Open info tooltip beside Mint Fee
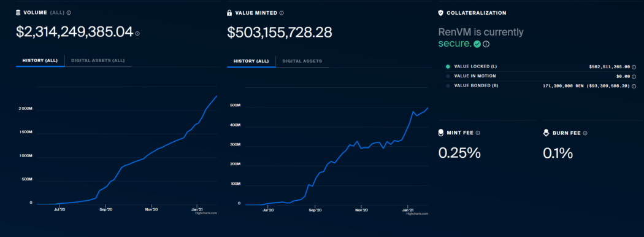 pyautogui.click(x=478, y=133)
